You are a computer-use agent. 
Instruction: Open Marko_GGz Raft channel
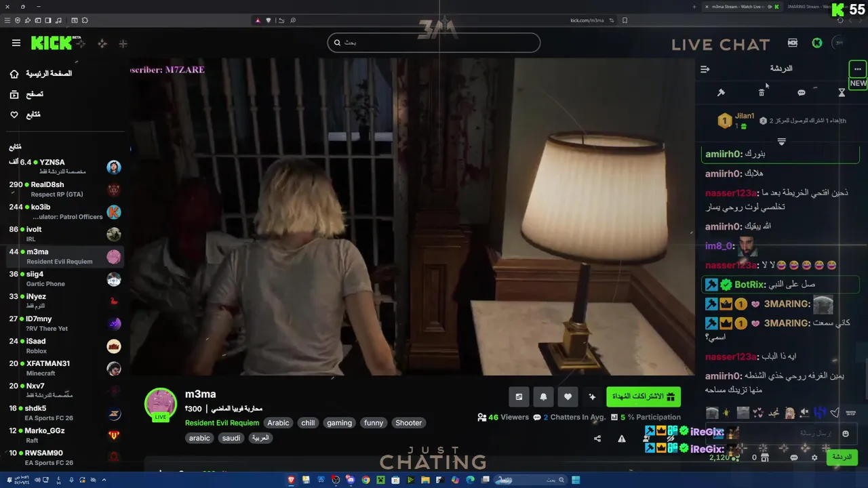click(x=64, y=434)
